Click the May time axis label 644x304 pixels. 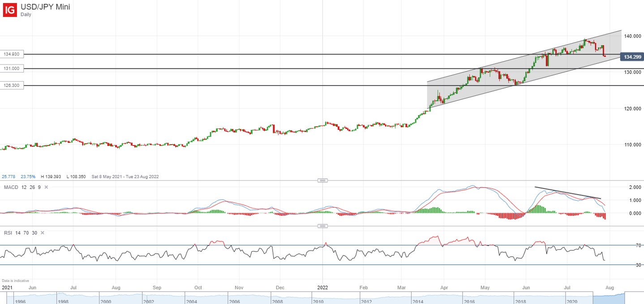(x=485, y=287)
